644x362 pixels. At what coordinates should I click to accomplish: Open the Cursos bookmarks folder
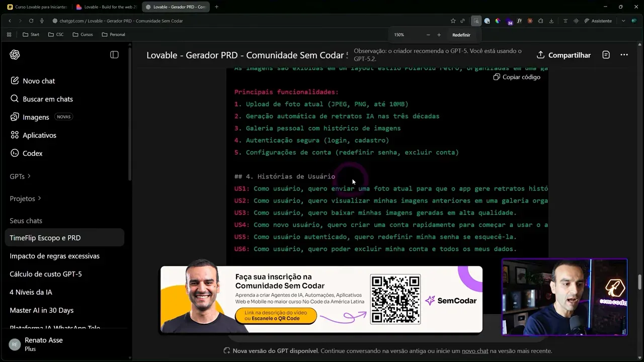83,35
